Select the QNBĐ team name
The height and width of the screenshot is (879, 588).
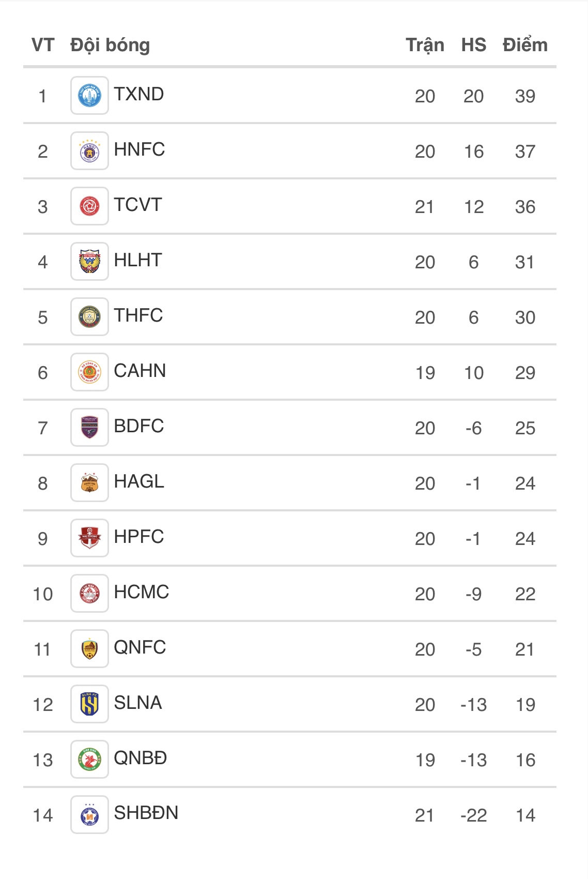[x=141, y=758]
